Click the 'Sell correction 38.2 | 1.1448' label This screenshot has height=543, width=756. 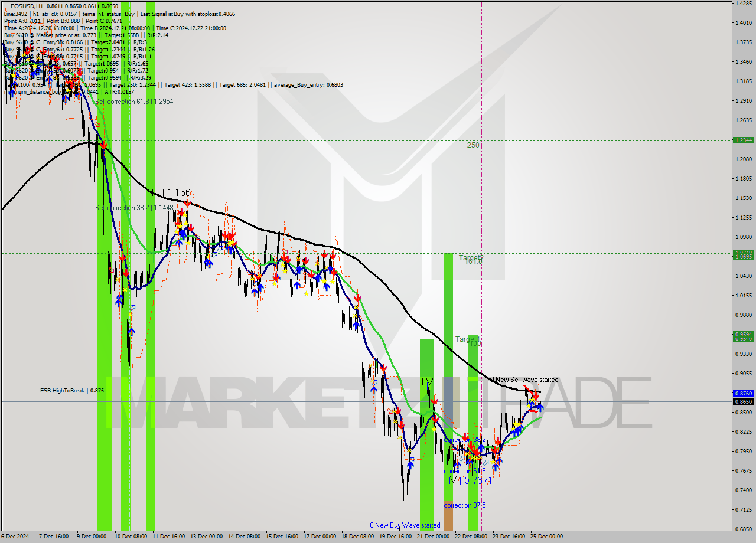(x=134, y=208)
